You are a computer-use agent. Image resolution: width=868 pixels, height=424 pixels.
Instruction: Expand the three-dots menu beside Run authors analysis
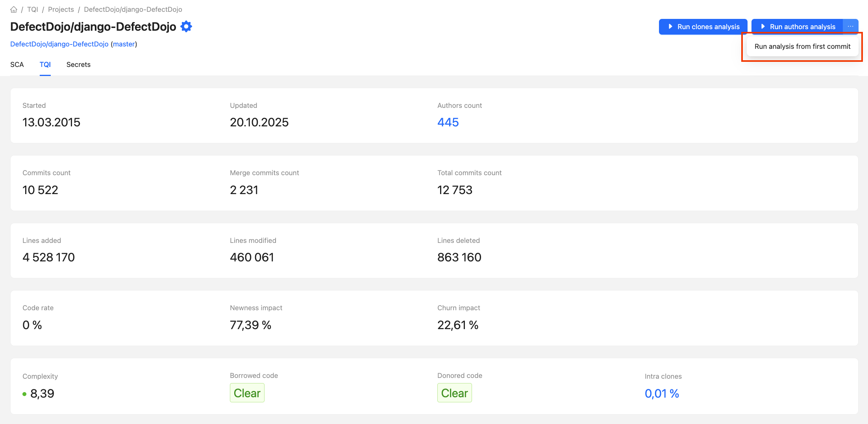click(850, 26)
